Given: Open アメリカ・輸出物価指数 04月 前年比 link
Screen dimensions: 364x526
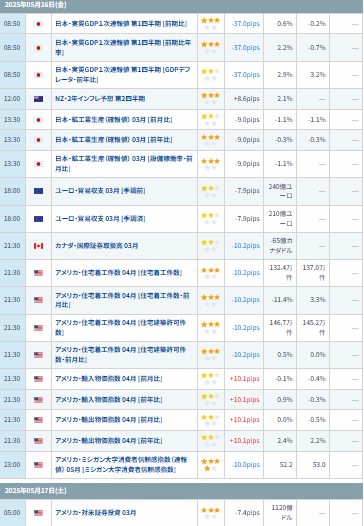Looking at the screenshot, I should (x=109, y=441).
